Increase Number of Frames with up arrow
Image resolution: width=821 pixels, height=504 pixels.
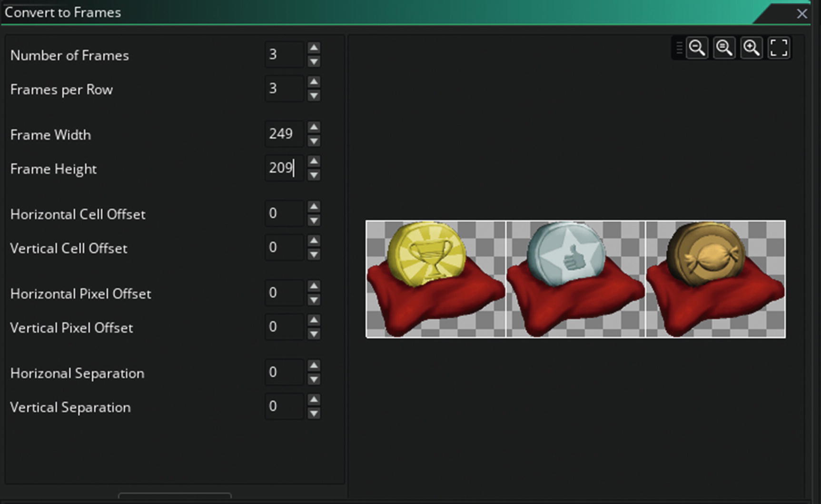click(x=314, y=48)
